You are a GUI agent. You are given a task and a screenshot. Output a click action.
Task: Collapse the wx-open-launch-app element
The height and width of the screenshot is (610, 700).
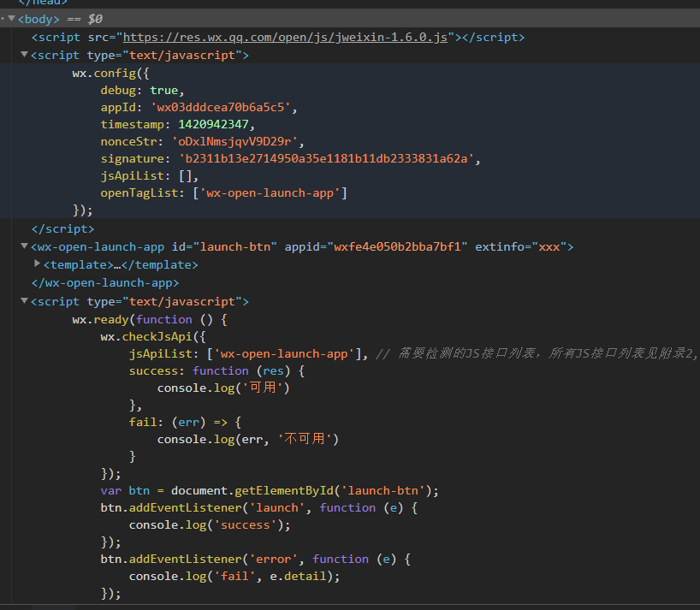[x=25, y=246]
